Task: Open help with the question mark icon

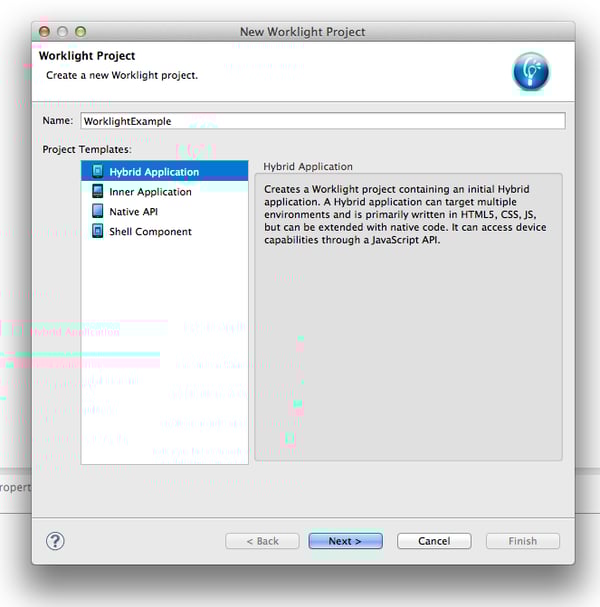Action: (x=55, y=541)
